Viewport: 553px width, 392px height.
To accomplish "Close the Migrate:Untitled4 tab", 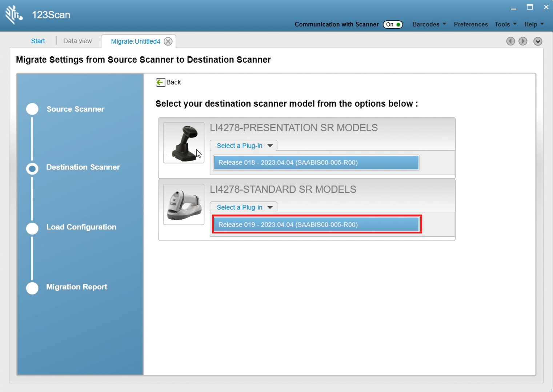I will tap(168, 41).
